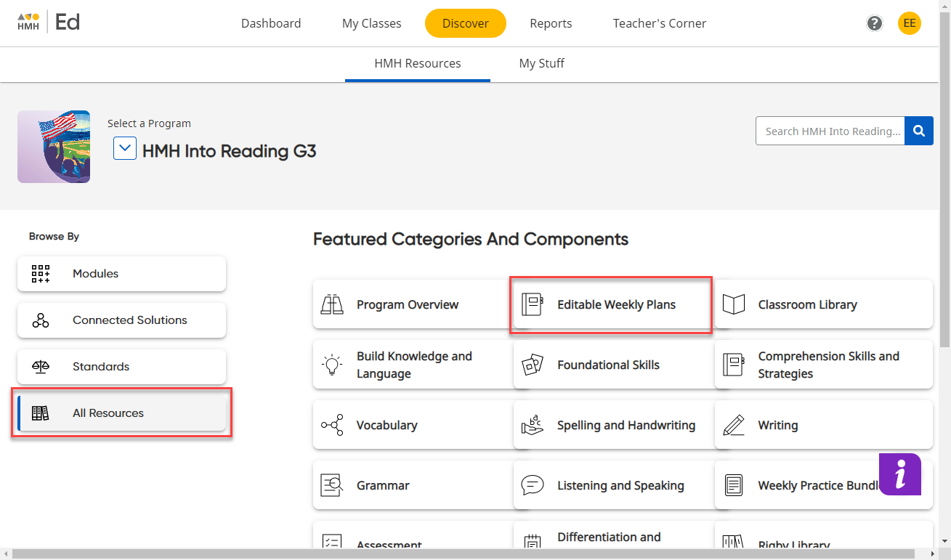Open the help question mark icon
The image size is (951, 560).
point(874,23)
